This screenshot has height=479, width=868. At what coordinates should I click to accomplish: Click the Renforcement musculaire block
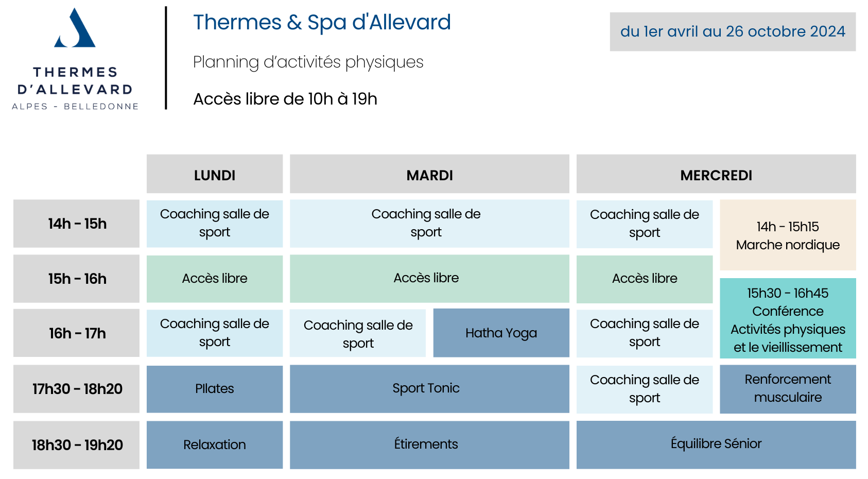[x=788, y=389]
